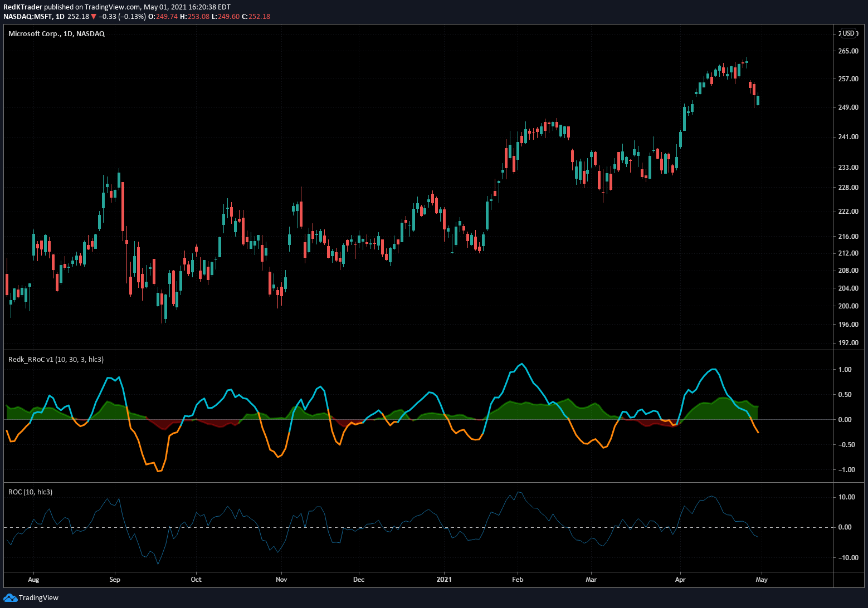The image size is (868, 608).
Task: Click the 204.00 price axis label
Action: point(848,288)
